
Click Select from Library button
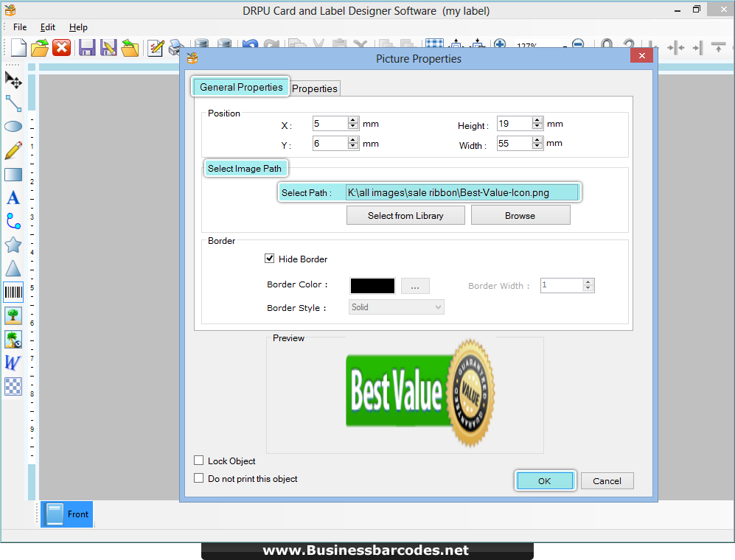click(405, 216)
